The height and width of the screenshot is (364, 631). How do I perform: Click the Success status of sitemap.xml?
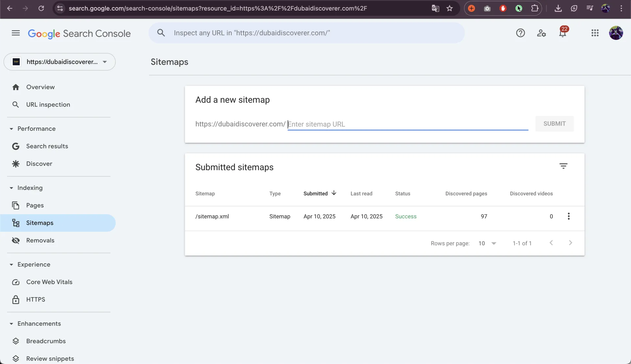click(406, 216)
